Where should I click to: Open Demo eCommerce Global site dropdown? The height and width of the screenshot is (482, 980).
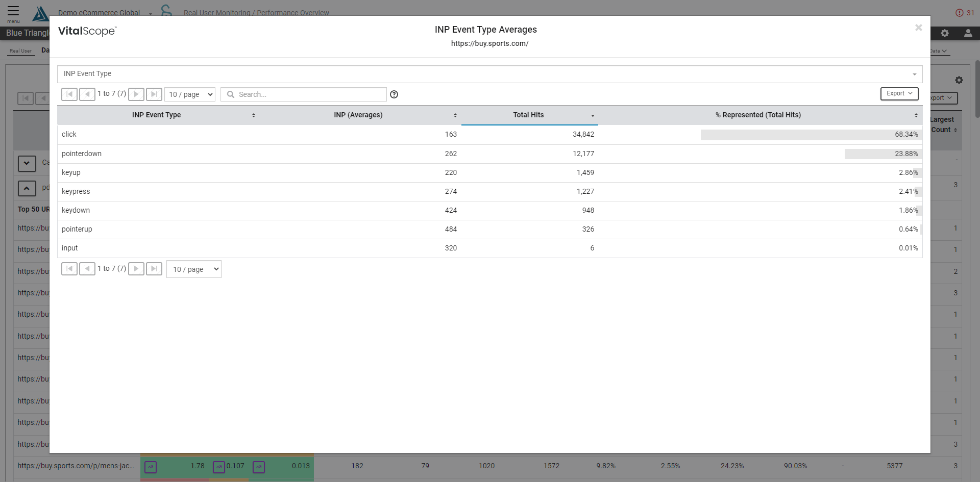click(105, 13)
